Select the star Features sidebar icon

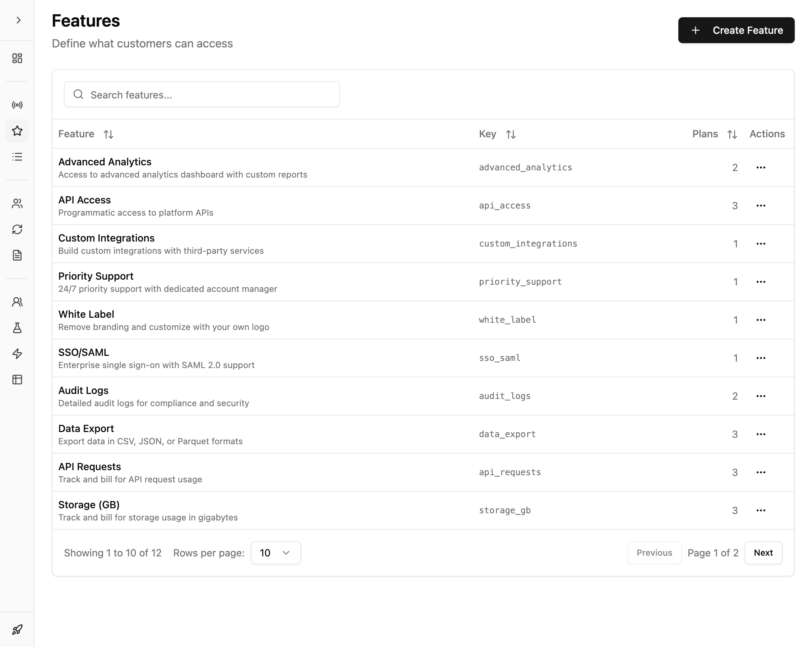coord(17,131)
